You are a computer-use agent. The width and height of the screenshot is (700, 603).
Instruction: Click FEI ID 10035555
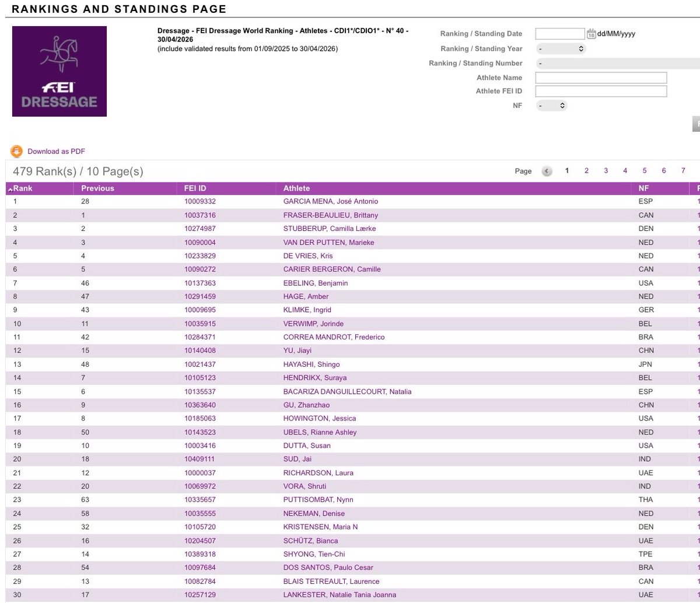(x=200, y=514)
